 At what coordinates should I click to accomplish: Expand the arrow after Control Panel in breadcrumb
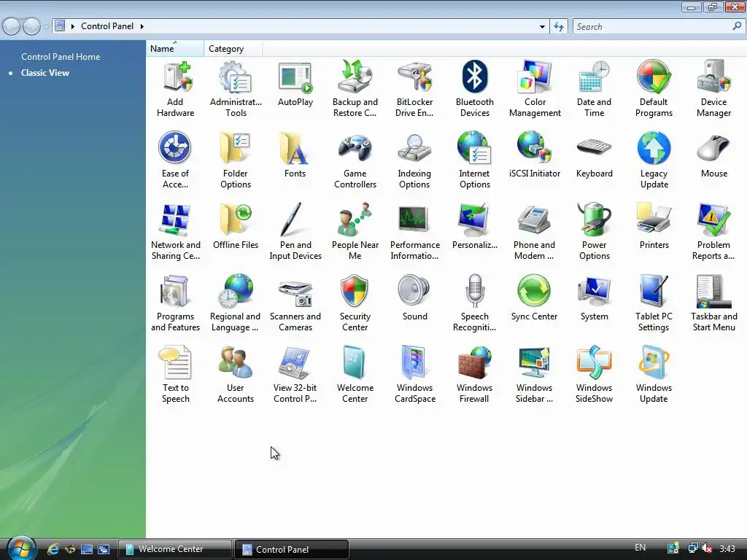pyautogui.click(x=142, y=26)
